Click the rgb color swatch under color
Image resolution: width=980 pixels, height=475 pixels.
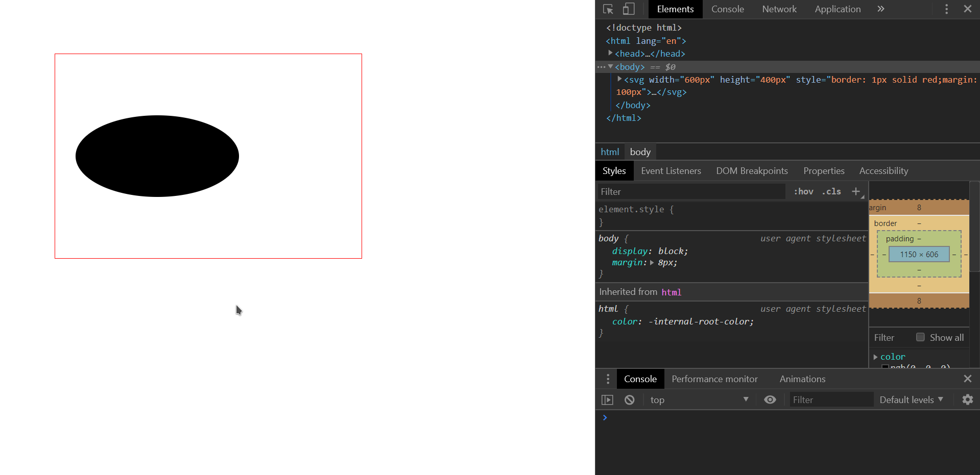[x=885, y=367]
